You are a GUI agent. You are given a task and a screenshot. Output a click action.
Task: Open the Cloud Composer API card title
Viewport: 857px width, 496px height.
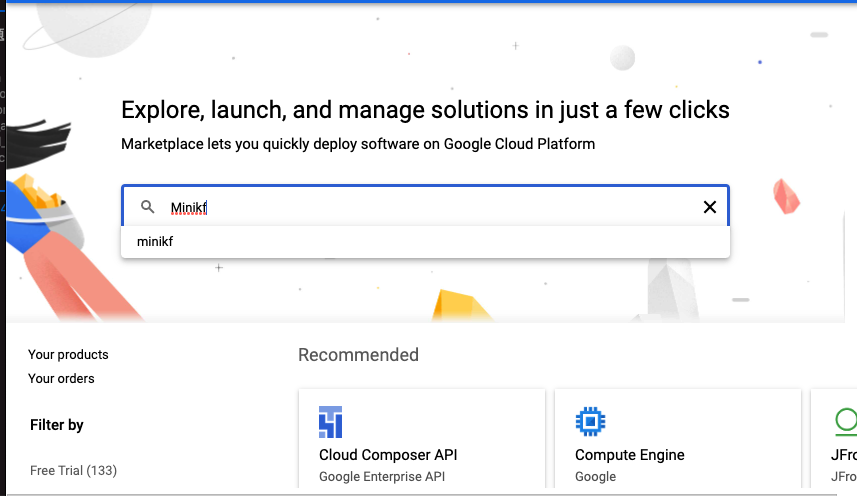388,455
